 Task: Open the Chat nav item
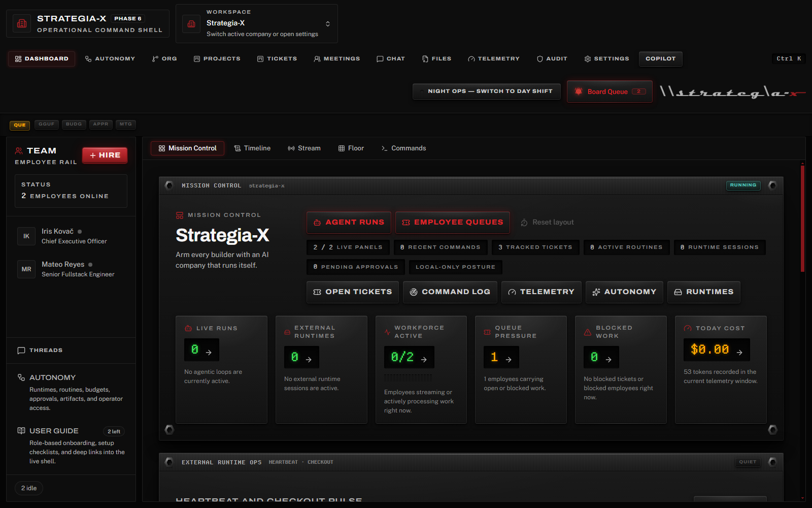point(391,59)
